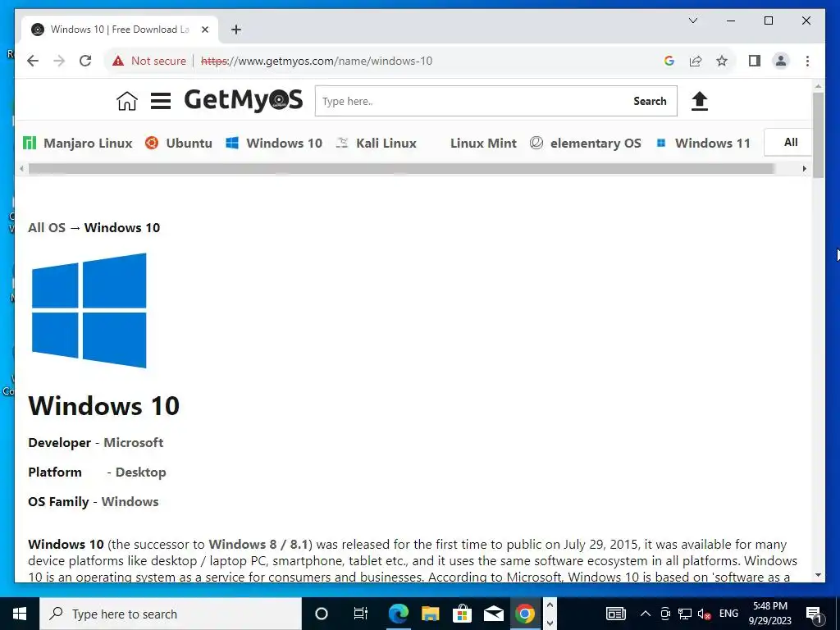Open the Windows Start menu
This screenshot has height=630, width=840.
pos(20,614)
